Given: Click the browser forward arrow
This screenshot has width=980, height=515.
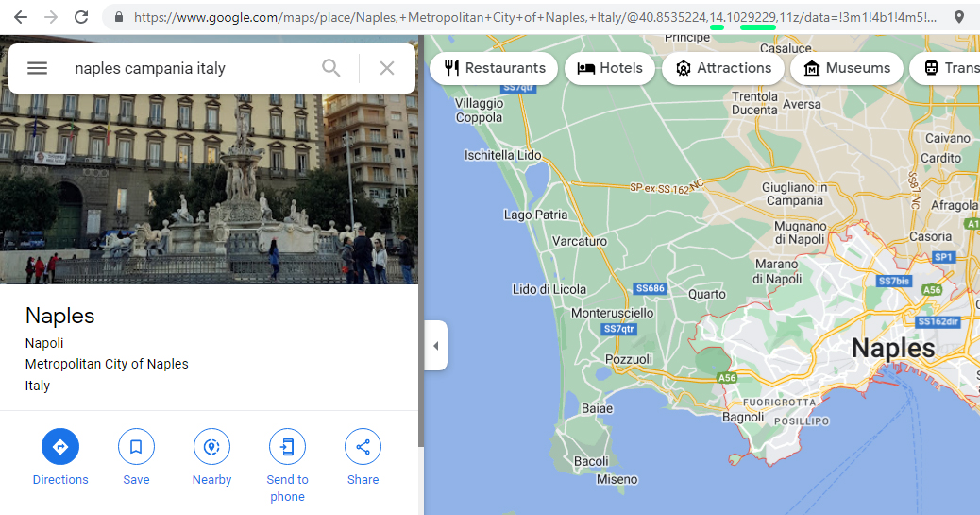Looking at the screenshot, I should (x=51, y=17).
